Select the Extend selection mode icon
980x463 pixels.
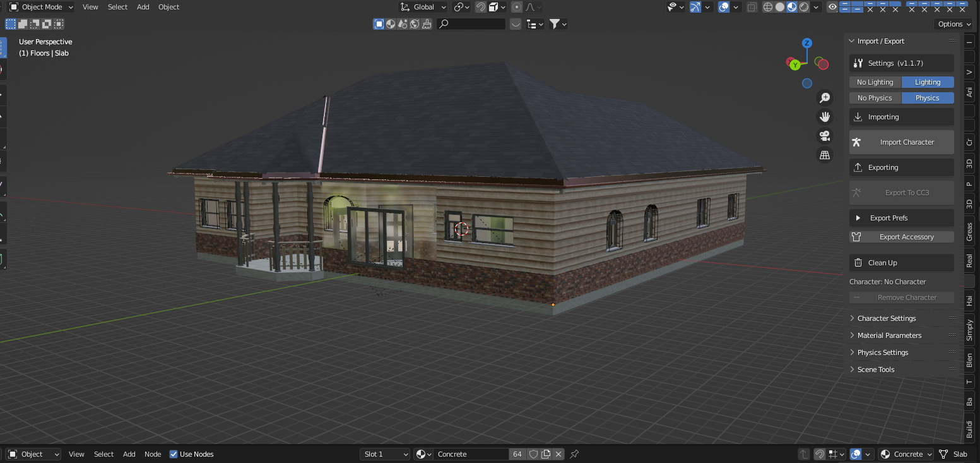coord(23,24)
